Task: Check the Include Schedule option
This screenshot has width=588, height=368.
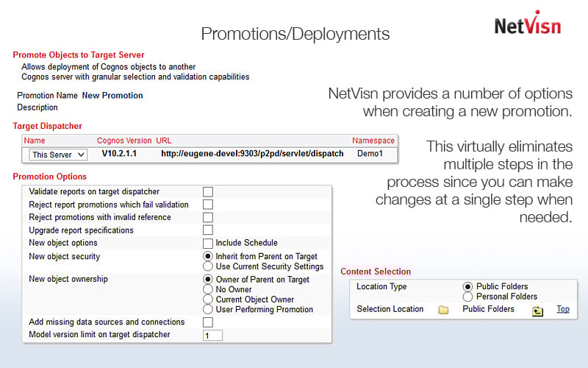Action: [x=208, y=244]
